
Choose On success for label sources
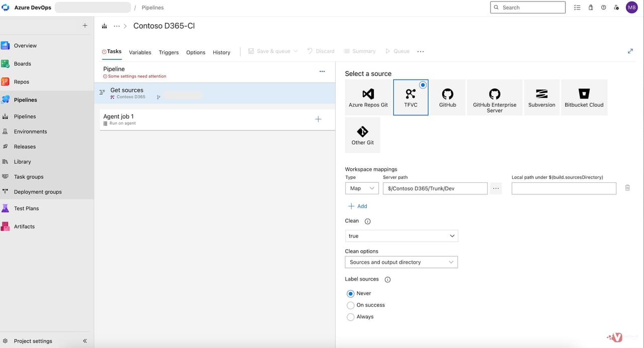coord(351,305)
